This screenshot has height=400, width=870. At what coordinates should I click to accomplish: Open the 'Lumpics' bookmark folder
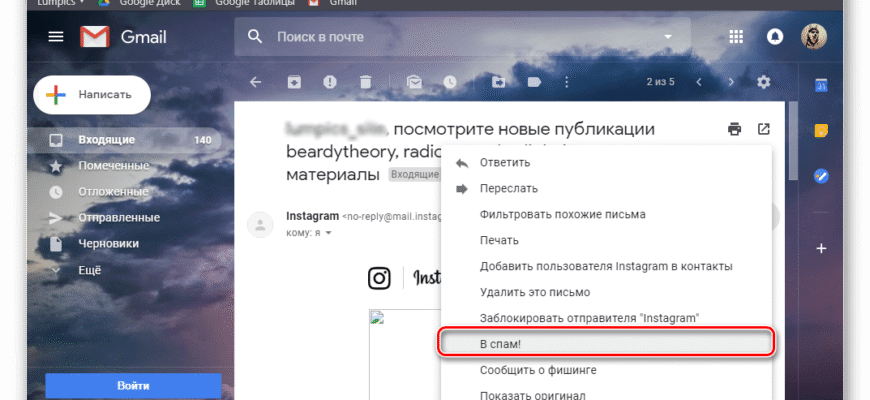point(61,2)
